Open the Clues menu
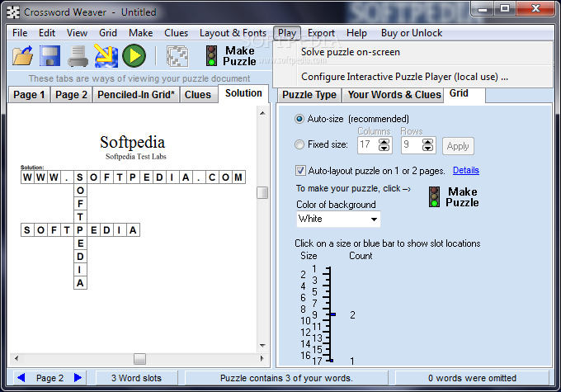This screenshot has height=392, width=561. [176, 33]
